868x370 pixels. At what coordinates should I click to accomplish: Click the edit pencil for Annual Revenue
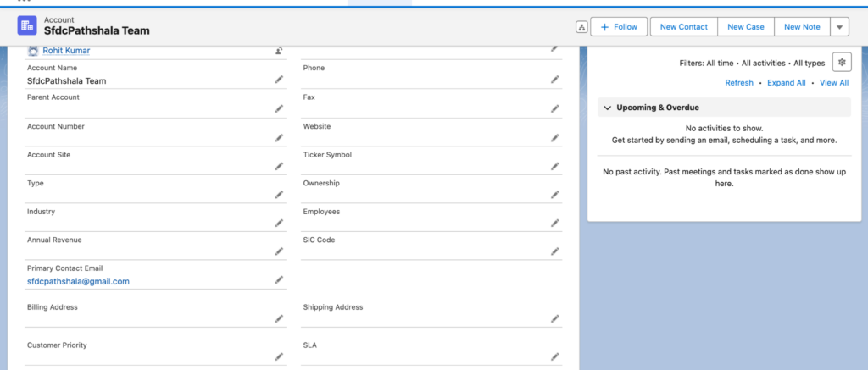point(279,251)
